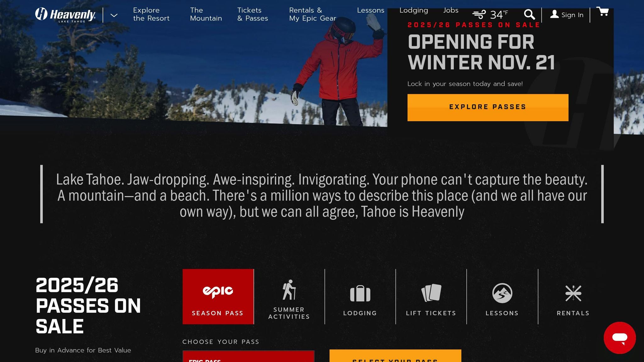Click the Sign In link

pos(567,15)
